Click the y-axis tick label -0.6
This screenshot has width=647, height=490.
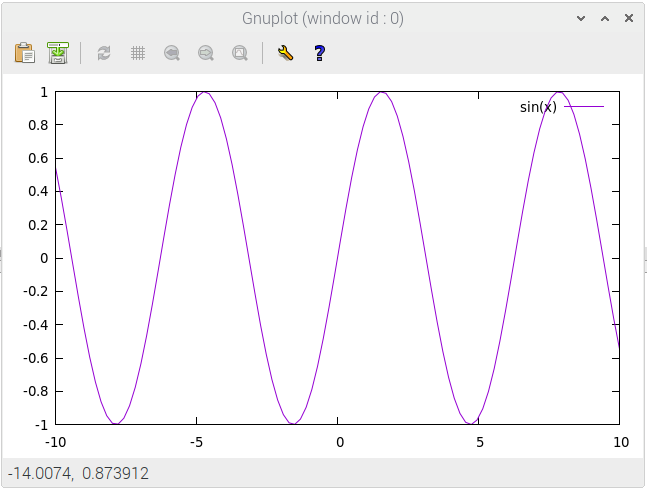point(37,358)
